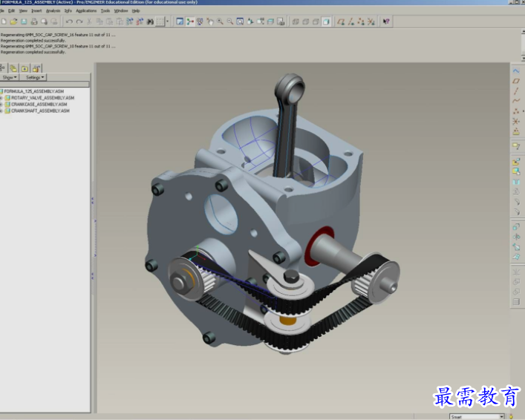Toggle datum planes display
This screenshot has width=525, height=420.
point(341,22)
